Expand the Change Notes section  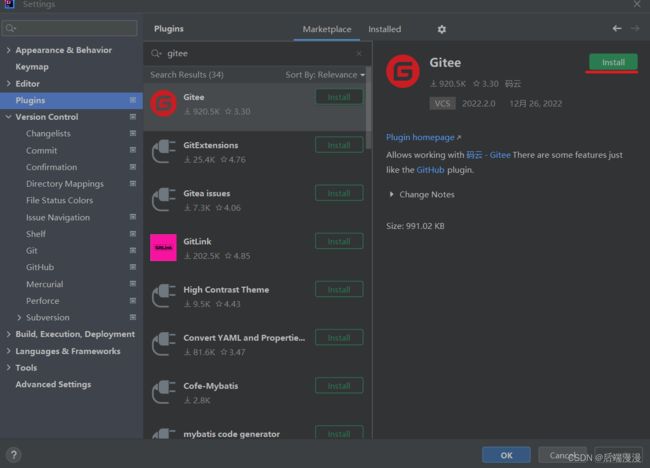tap(391, 194)
